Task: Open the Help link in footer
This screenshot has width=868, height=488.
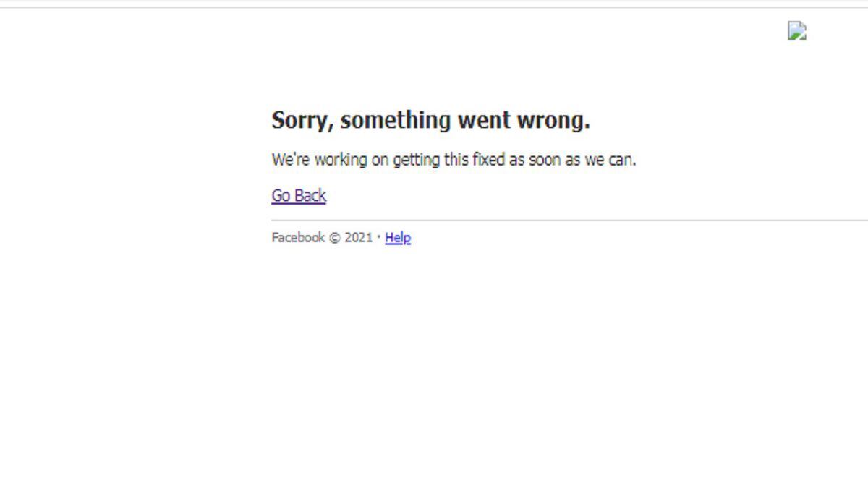Action: coord(398,237)
